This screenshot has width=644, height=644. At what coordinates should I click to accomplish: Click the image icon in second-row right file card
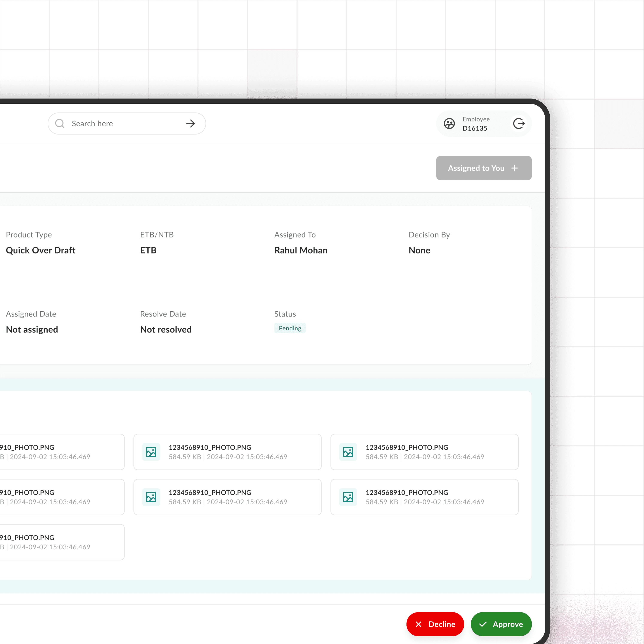[348, 497]
